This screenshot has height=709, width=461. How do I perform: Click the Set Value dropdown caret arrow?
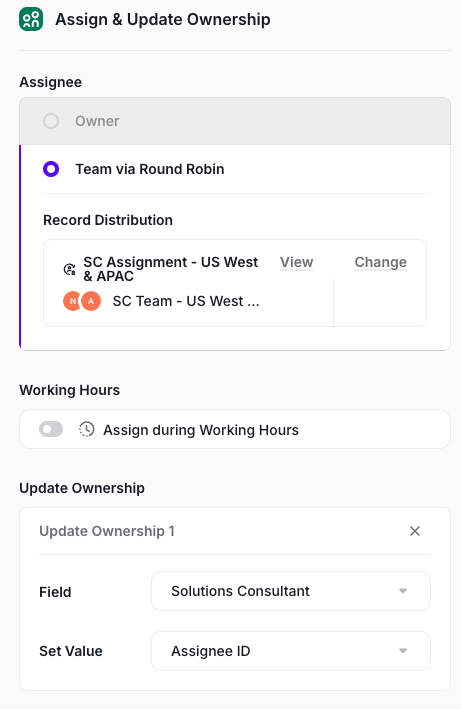(403, 651)
